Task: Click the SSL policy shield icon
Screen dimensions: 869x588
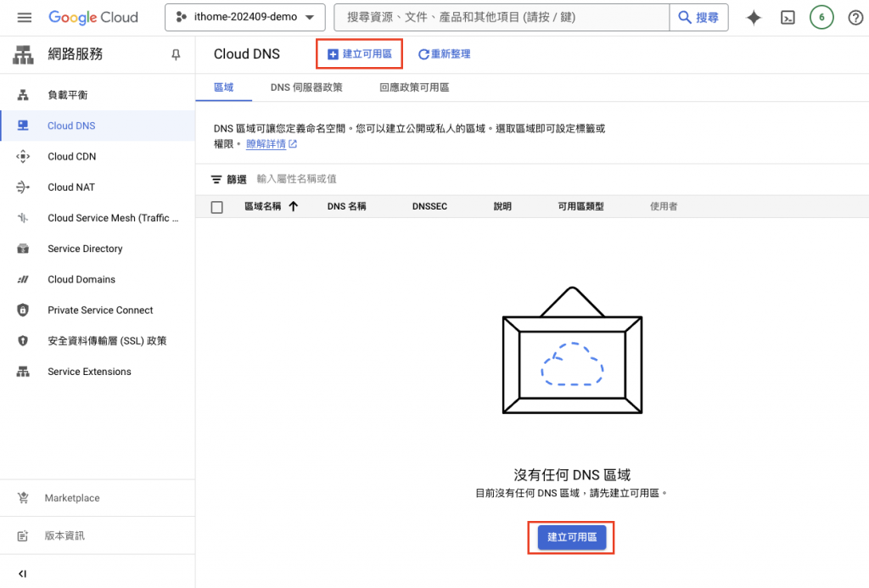Action: [23, 341]
